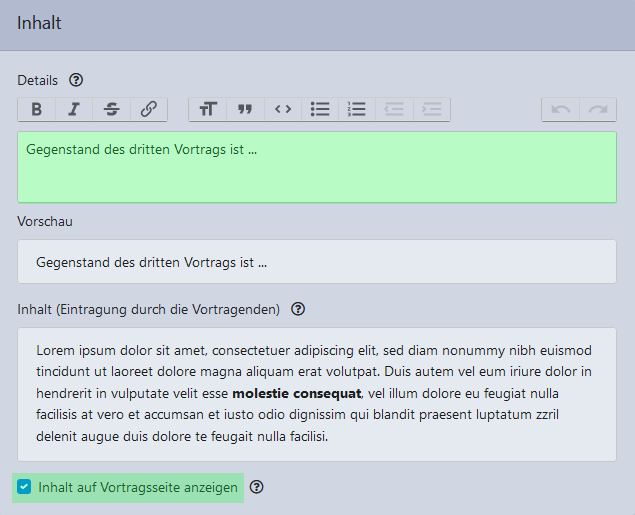Screen dimensions: 635x515
Task: Uncheck Inhalt auf Vortragsseite anzeigen checkbox
Action: [x=24, y=487]
